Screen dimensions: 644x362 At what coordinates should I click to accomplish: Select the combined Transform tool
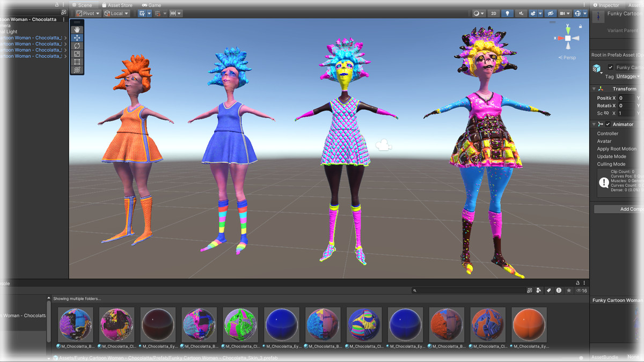coord(77,70)
